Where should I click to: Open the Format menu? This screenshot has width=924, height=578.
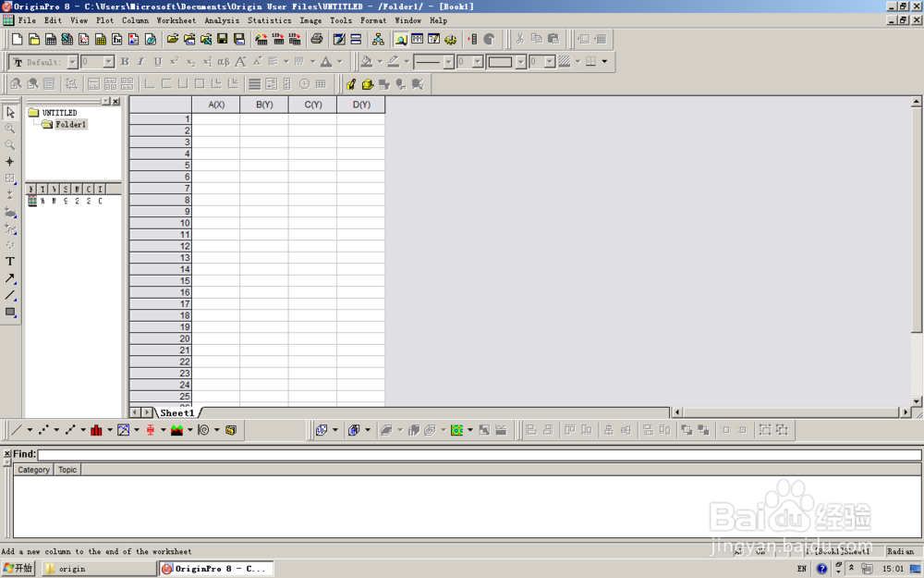pyautogui.click(x=373, y=20)
